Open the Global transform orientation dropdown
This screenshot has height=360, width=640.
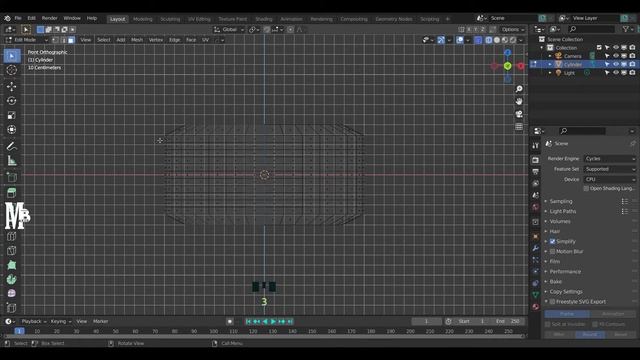(229, 29)
